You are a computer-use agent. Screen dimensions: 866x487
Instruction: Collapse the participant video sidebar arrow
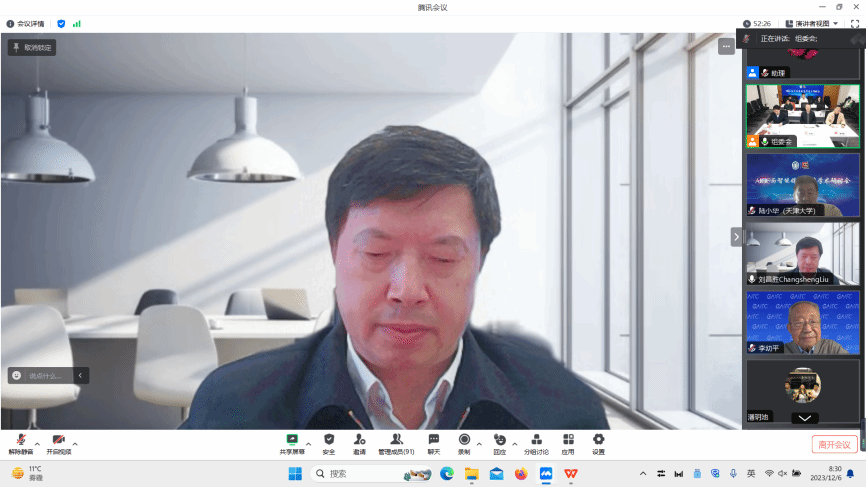click(x=737, y=237)
